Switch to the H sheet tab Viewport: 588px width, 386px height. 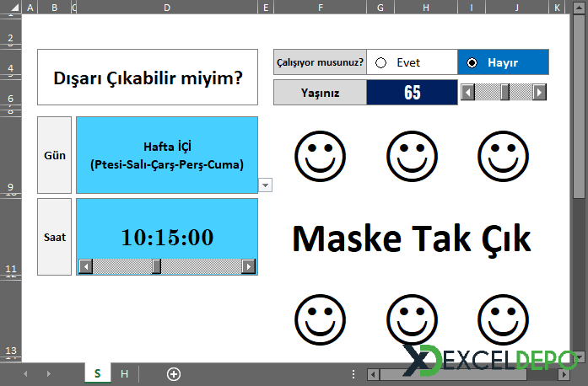point(124,373)
